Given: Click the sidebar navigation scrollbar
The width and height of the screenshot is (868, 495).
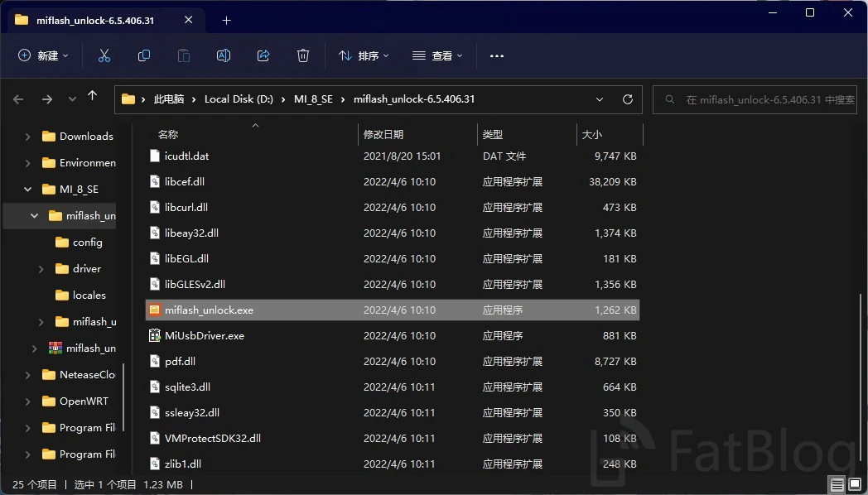Looking at the screenshot, I should pyautogui.click(x=123, y=397).
